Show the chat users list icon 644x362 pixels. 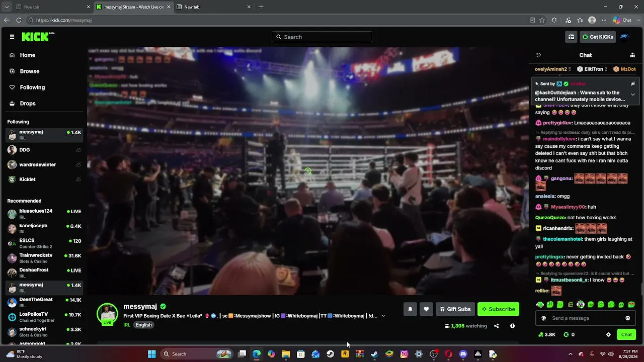[x=632, y=55]
